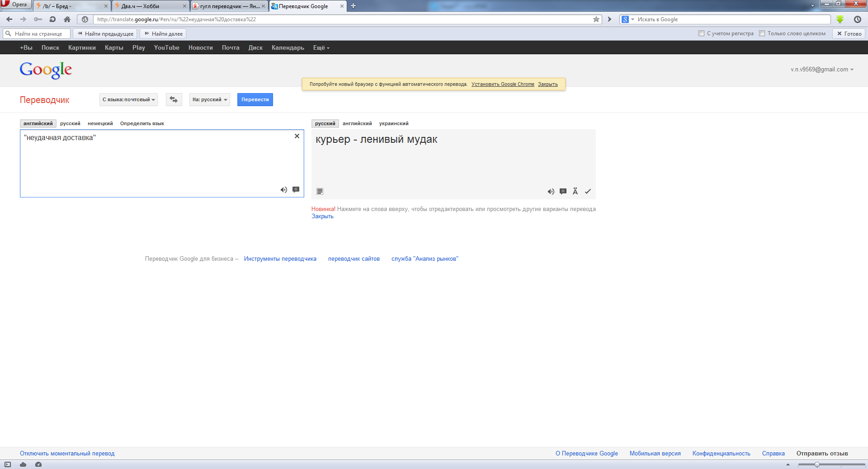Click the zoom slider in status bar
The width and height of the screenshot is (868, 469).
click(817, 464)
